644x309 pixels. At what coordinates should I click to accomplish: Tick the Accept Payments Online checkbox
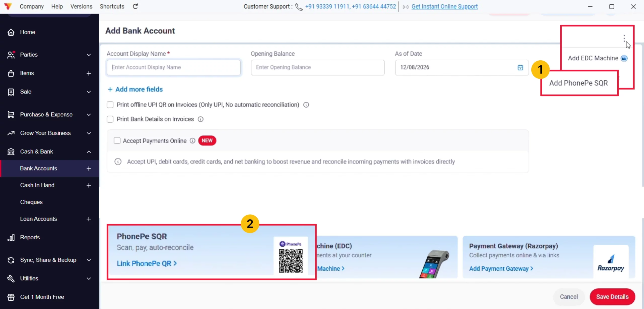117,141
